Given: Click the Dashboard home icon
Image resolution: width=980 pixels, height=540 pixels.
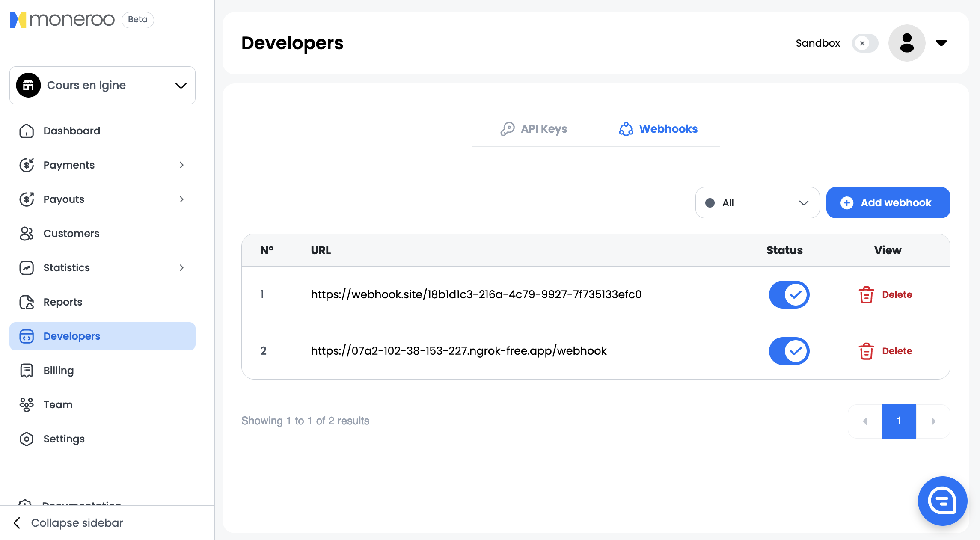Looking at the screenshot, I should click(x=27, y=131).
